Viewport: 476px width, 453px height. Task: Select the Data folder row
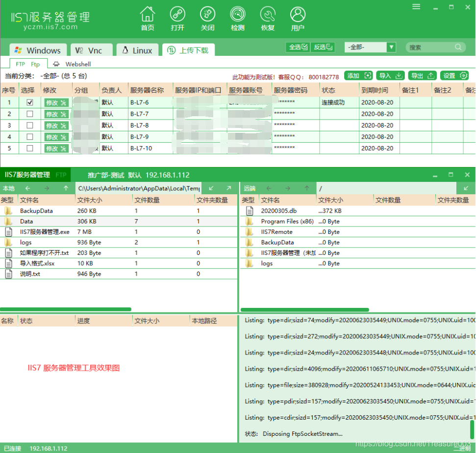click(119, 221)
